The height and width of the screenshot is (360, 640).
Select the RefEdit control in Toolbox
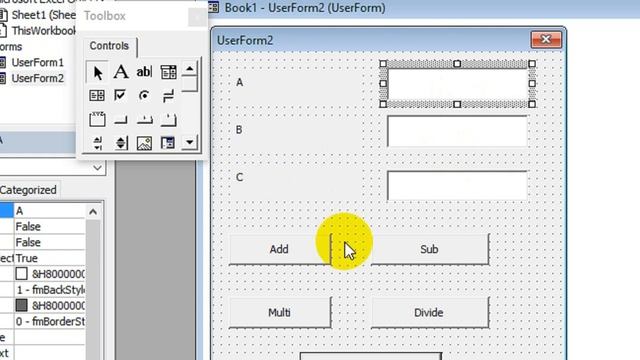click(x=168, y=143)
